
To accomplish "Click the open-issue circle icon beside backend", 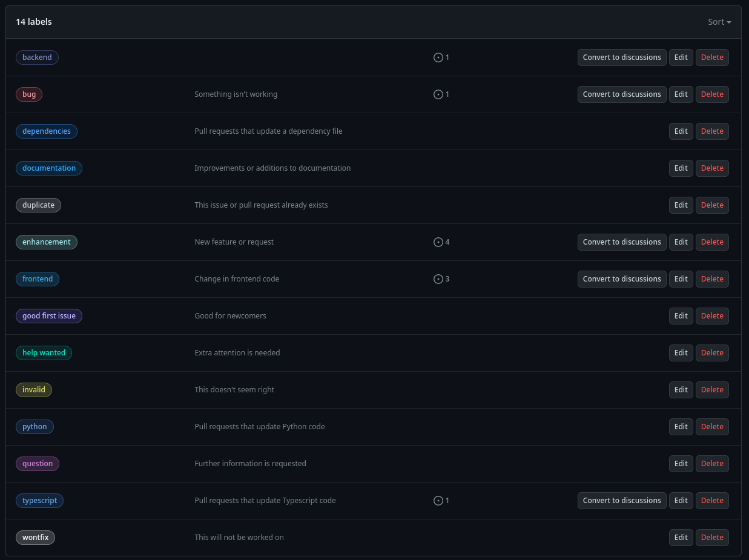I will [439, 57].
